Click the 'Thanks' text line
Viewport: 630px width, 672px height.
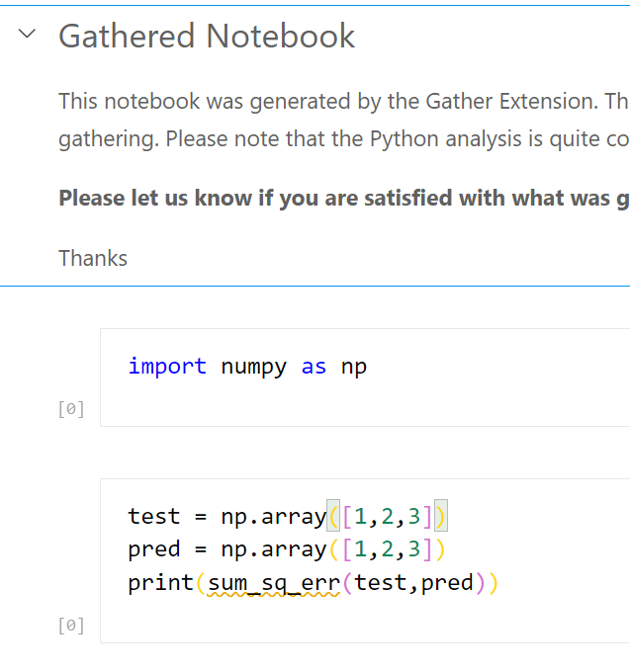[x=93, y=259]
